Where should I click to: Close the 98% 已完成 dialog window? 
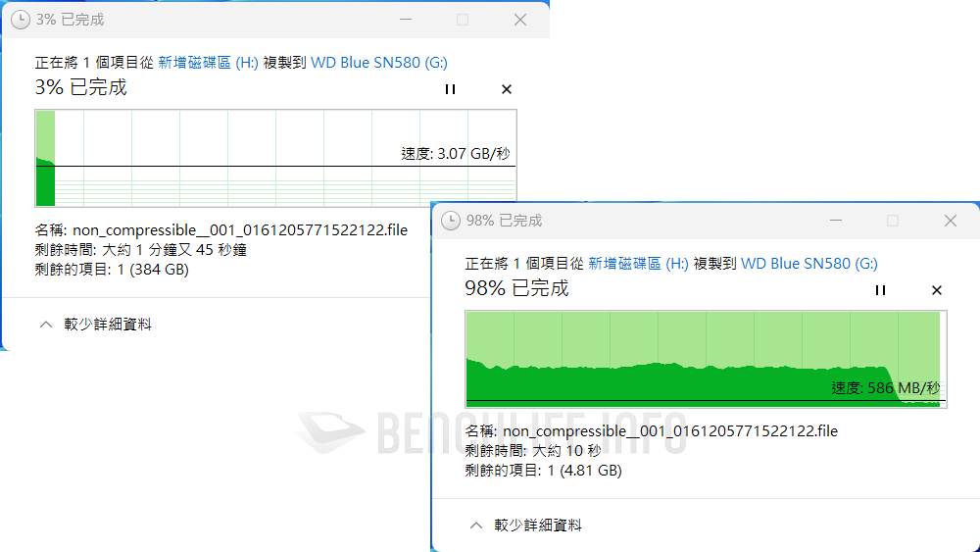pos(950,221)
